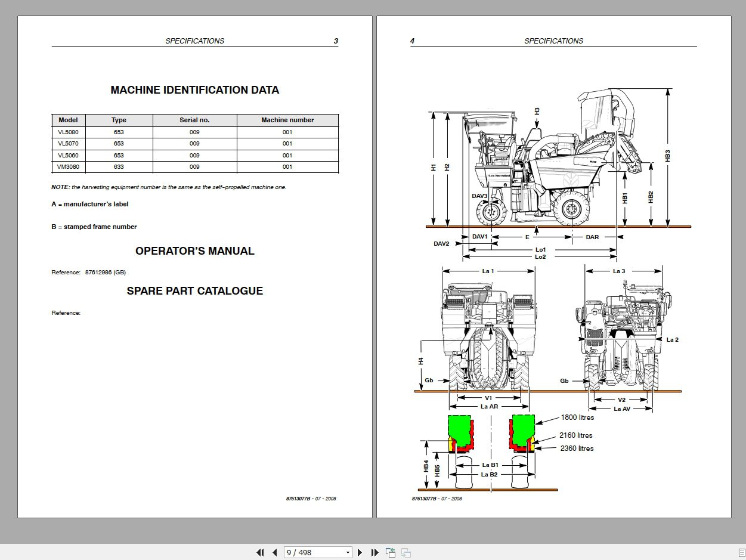Click the A = manufacturer's label line
Screen dimensions: 746x560
[90, 204]
